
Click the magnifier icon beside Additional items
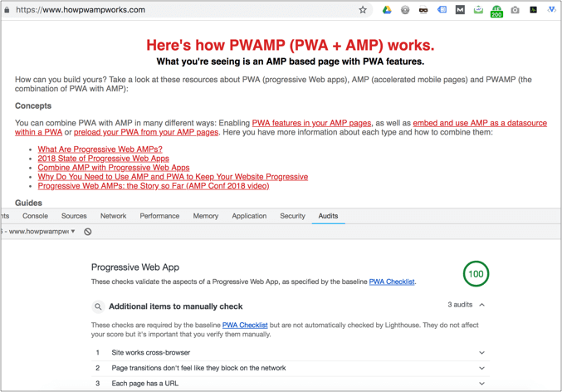click(x=98, y=306)
